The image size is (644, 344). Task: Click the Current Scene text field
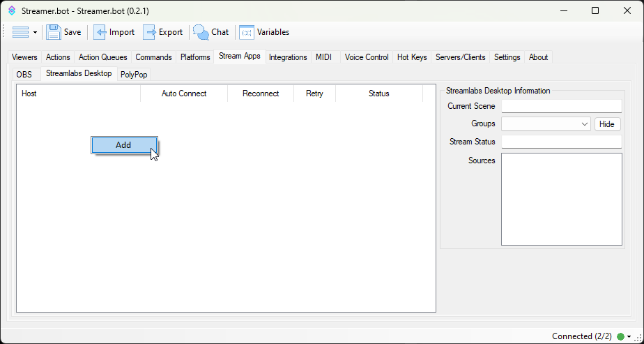561,106
